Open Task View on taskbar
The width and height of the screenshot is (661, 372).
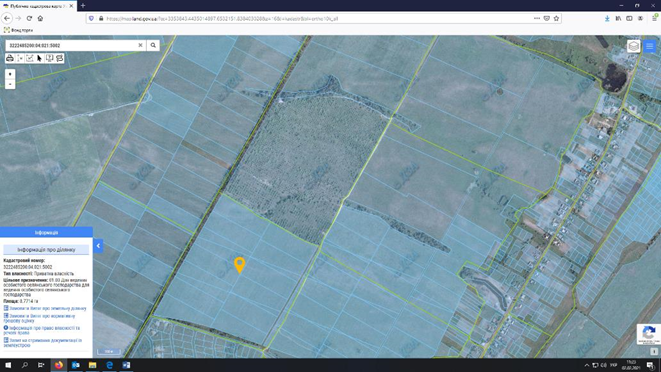coord(41,365)
